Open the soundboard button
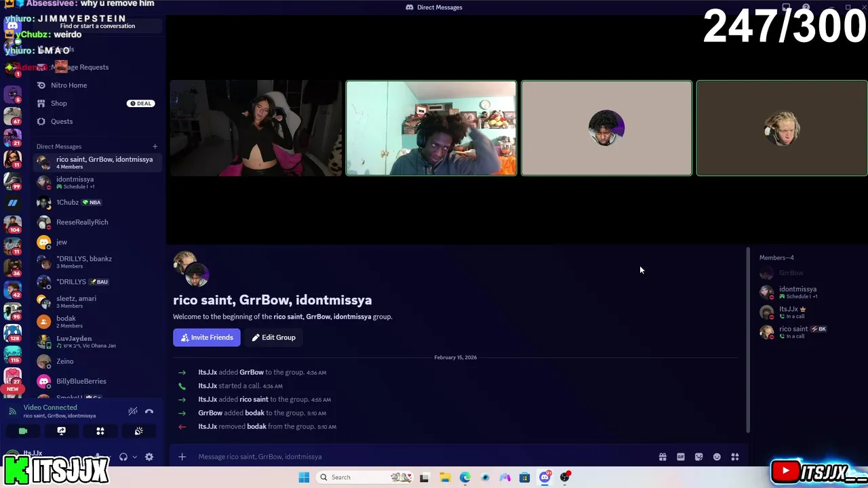 138,431
